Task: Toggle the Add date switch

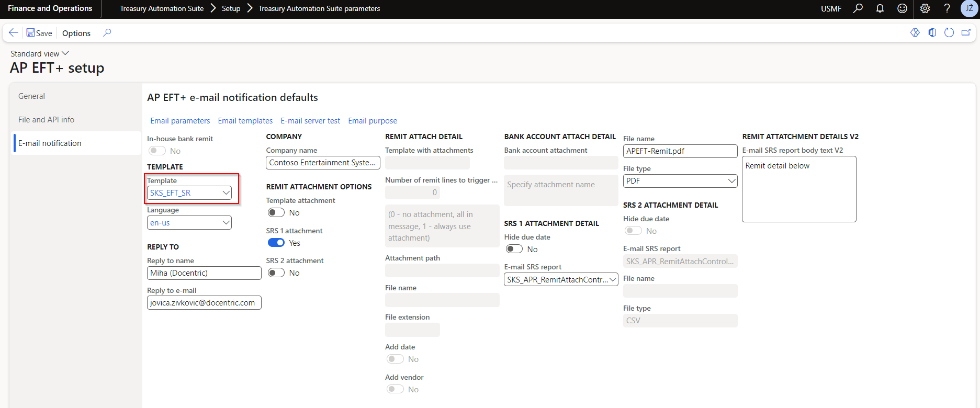Action: pyautogui.click(x=395, y=359)
